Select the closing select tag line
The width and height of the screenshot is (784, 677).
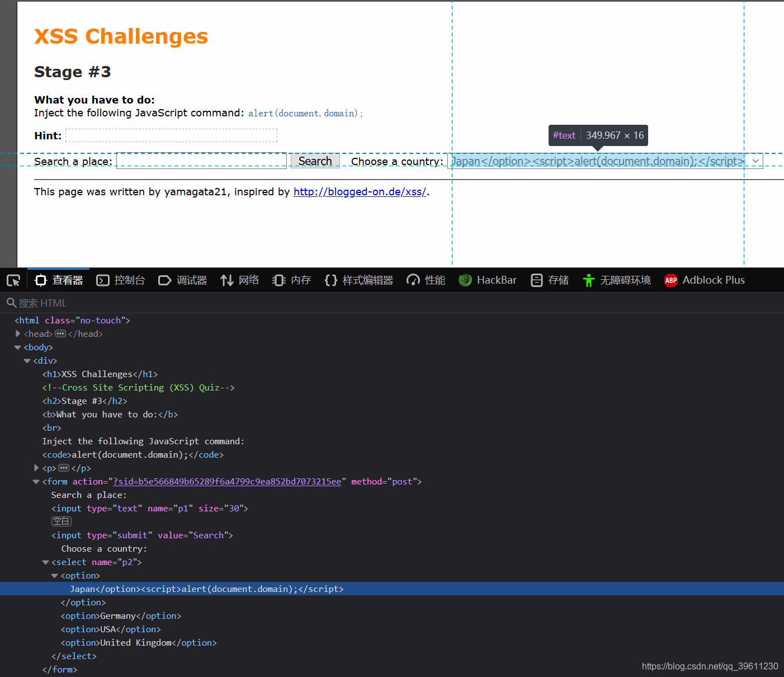[74, 656]
